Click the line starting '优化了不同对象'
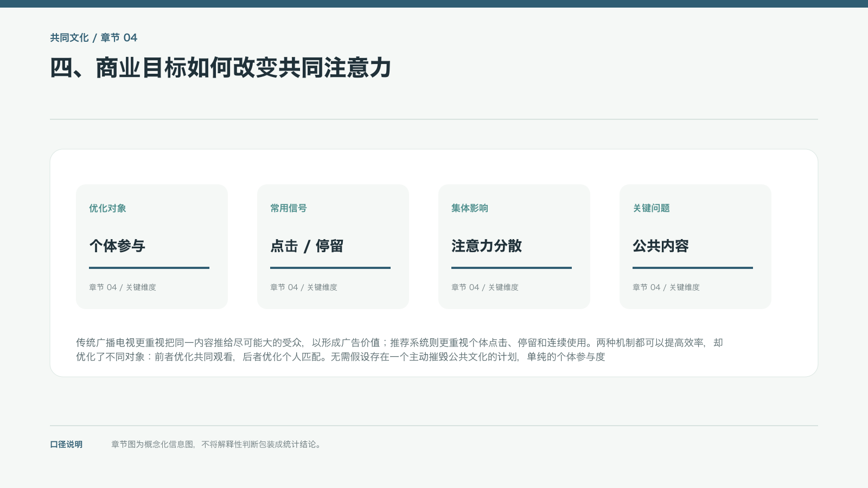The image size is (868, 488). pyautogui.click(x=341, y=357)
